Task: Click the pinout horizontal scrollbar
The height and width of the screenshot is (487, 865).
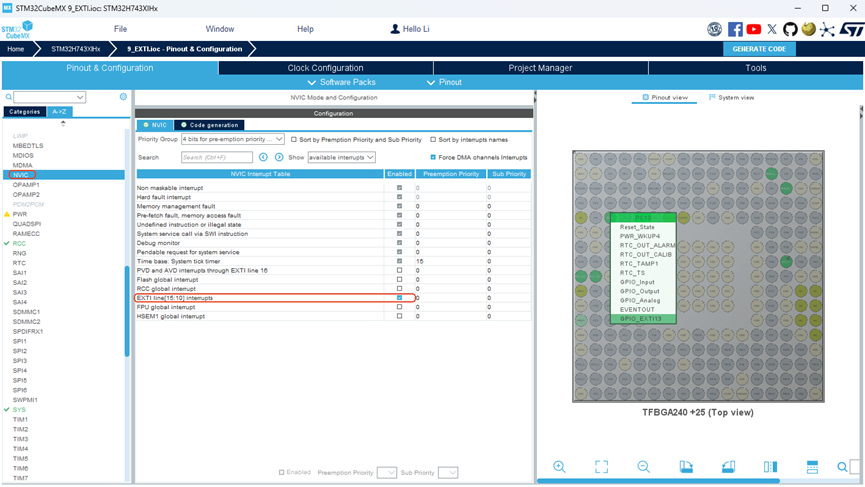Action: click(658, 481)
